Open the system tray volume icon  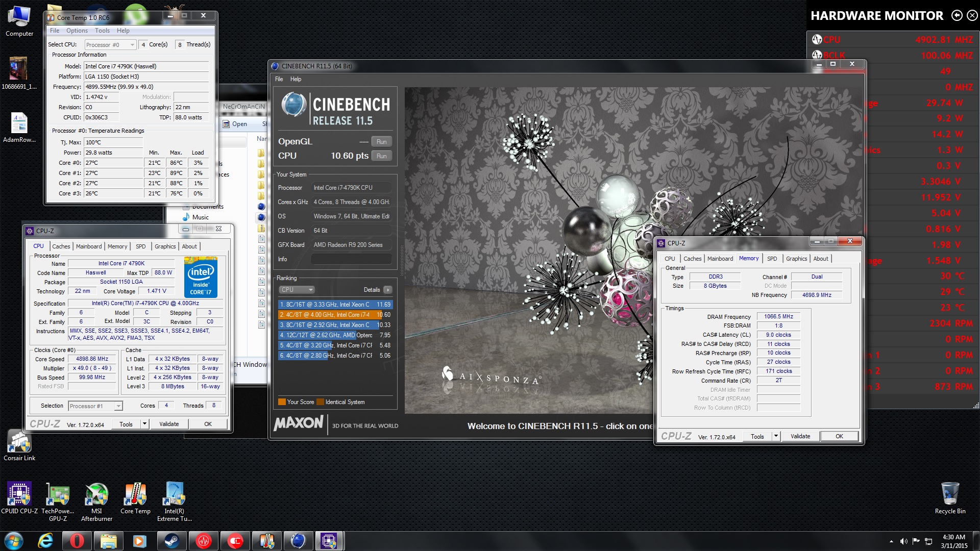903,541
